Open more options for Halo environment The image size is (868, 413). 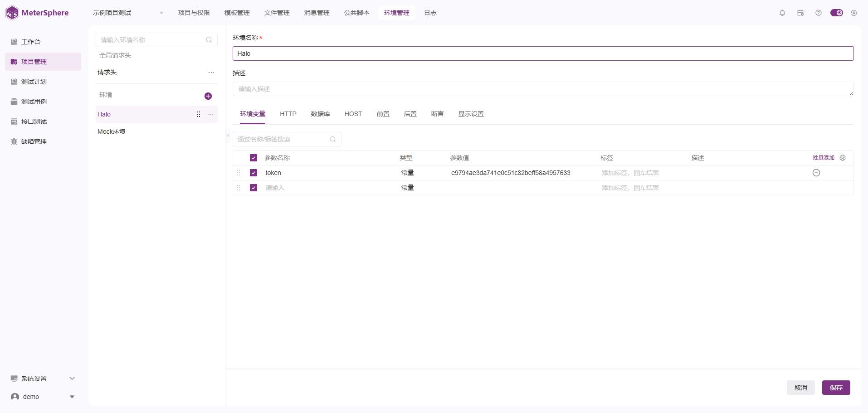coord(211,114)
